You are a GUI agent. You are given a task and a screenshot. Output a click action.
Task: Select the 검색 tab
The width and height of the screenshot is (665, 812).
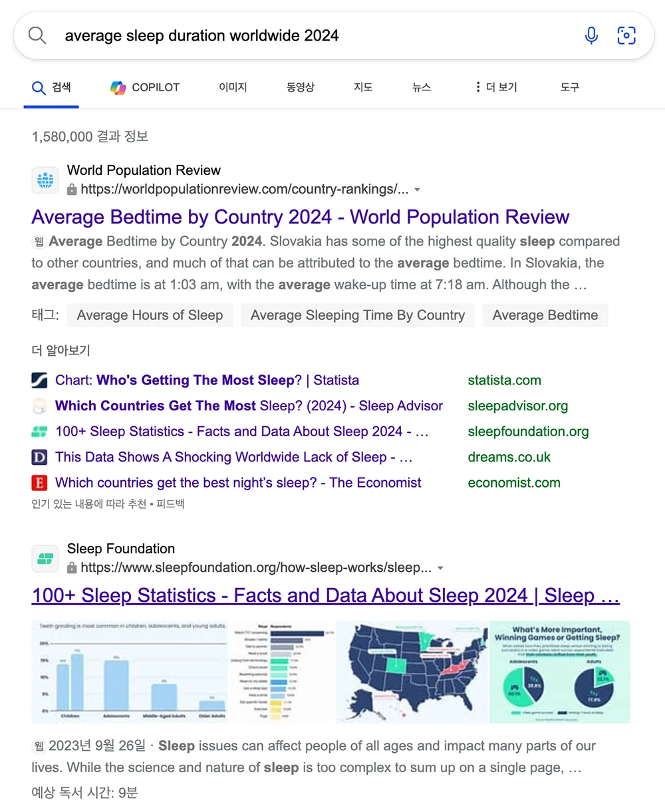coord(51,87)
